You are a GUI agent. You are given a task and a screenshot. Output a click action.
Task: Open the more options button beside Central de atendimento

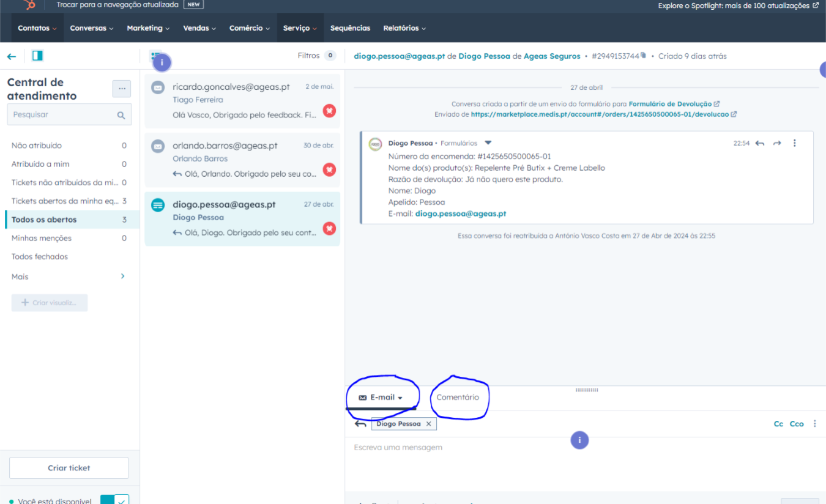tap(121, 89)
